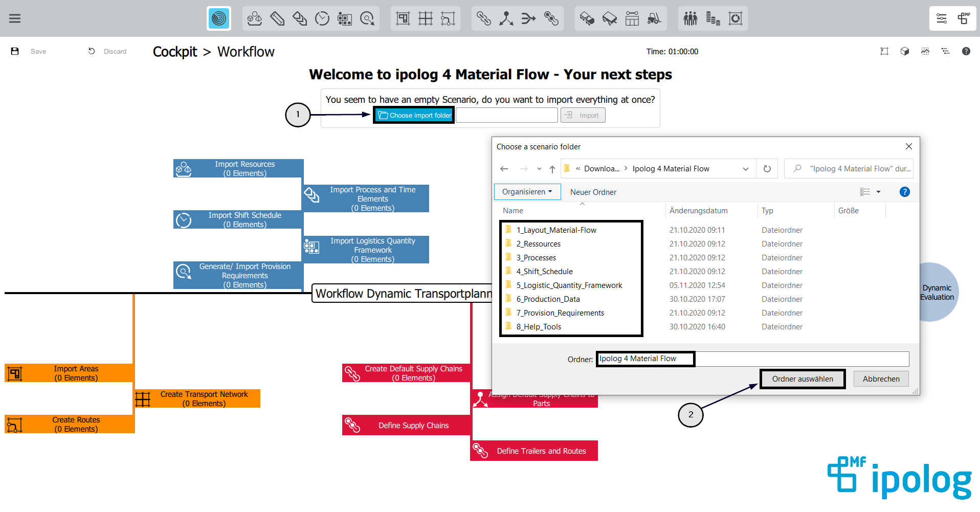Open the Logistics Quantity Framework toolbar icon
The width and height of the screenshot is (980, 512).
[345, 19]
